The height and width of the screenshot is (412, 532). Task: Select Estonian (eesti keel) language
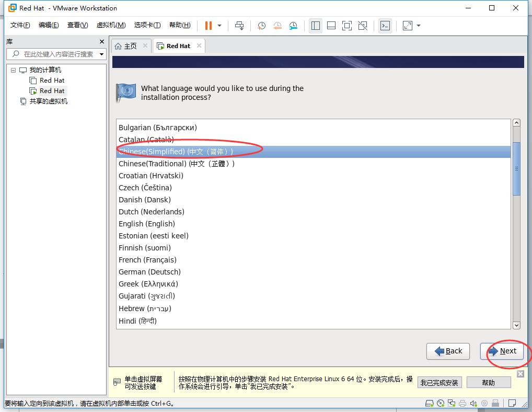point(313,236)
